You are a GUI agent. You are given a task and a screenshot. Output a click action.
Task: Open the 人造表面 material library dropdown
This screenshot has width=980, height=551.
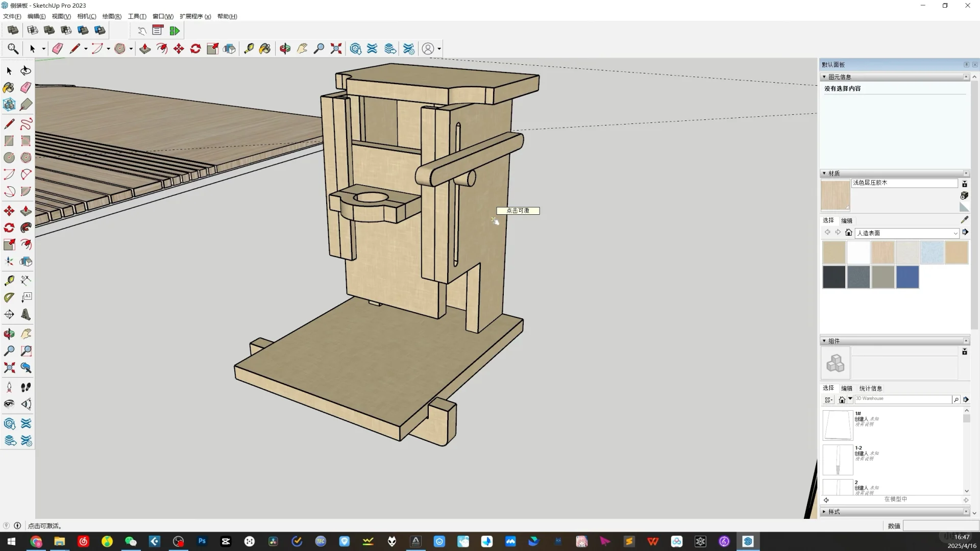point(955,233)
